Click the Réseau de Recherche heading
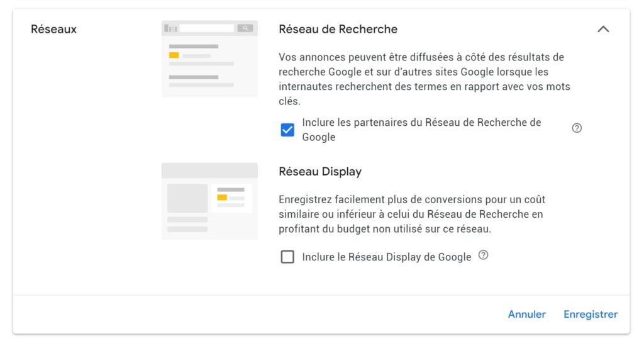The height and width of the screenshot is (341, 644). [338, 29]
